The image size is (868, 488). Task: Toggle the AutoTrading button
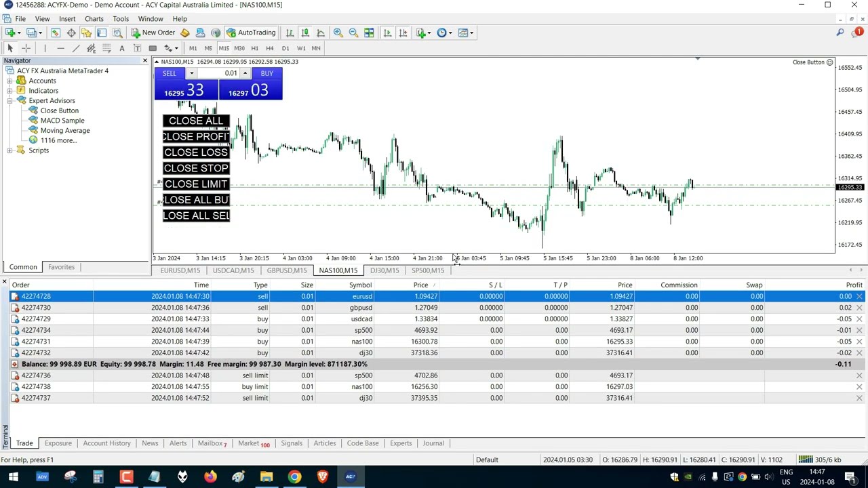(251, 33)
